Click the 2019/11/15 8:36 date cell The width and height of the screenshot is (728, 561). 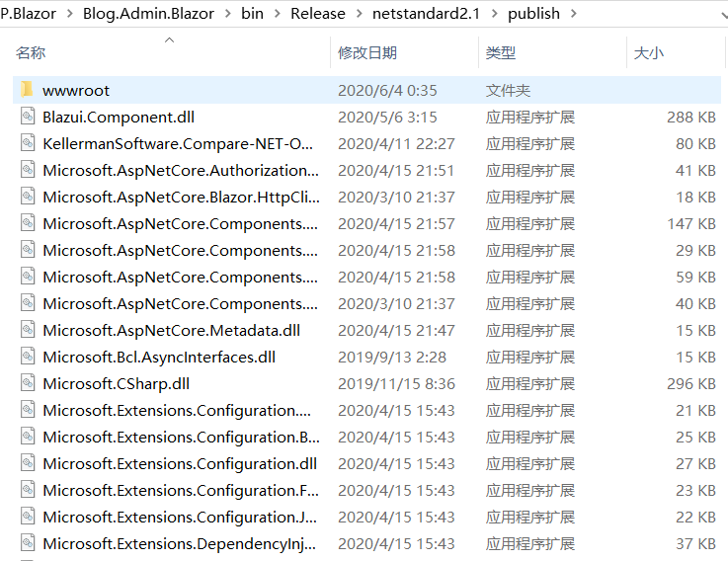click(x=396, y=383)
